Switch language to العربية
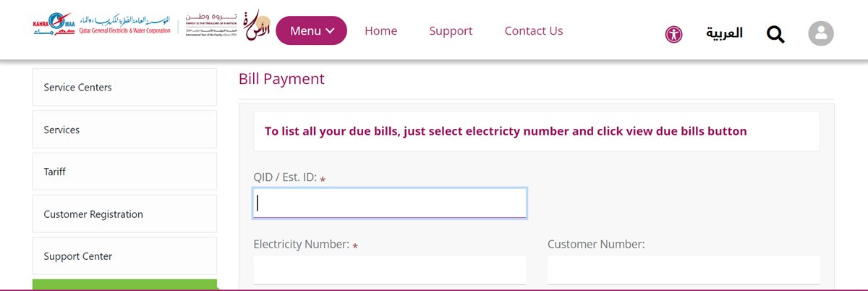Viewport: 868px width, 291px height. coord(724,33)
